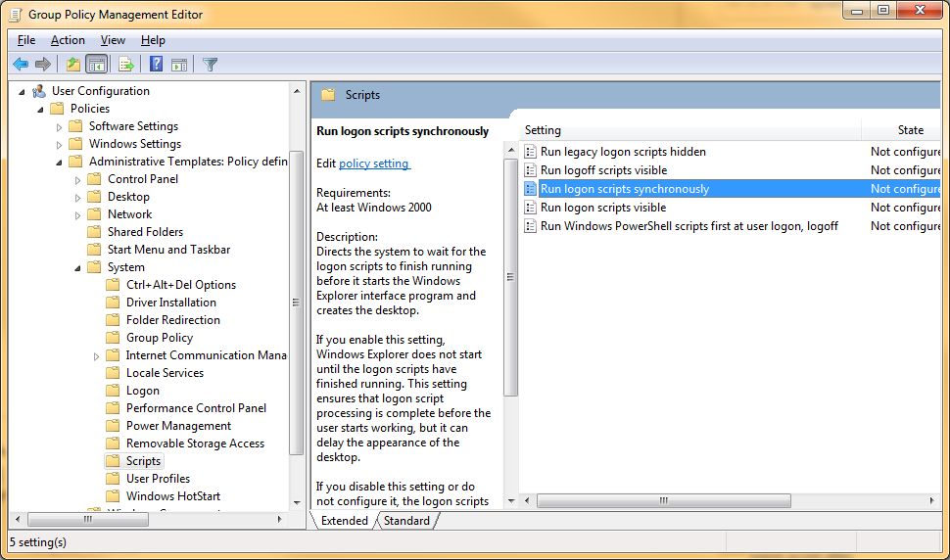
Task: Click the Shared Folders folder icon
Action: point(95,232)
